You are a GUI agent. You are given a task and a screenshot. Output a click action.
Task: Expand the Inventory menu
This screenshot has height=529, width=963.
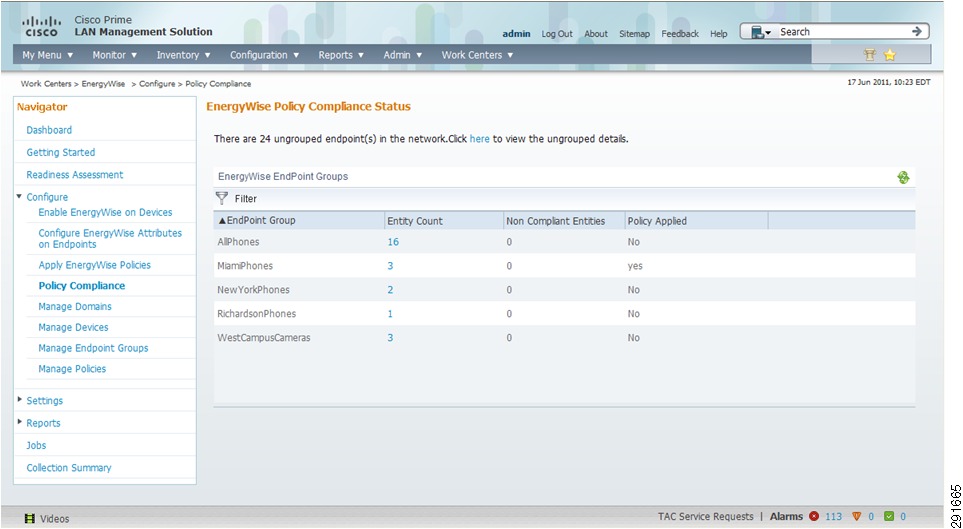184,55
